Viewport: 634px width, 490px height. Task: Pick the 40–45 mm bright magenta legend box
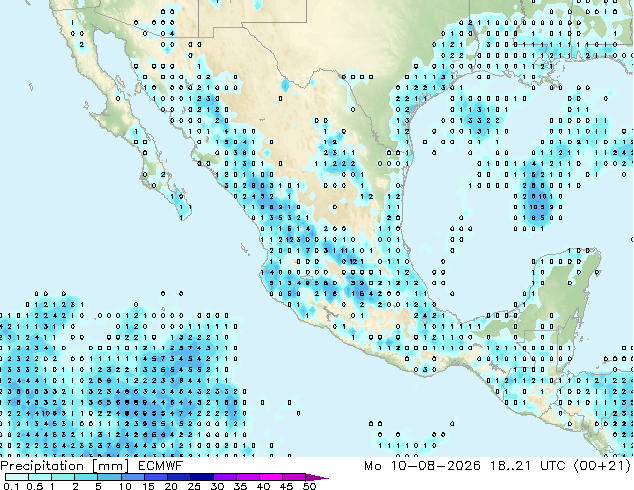[x=271, y=477]
